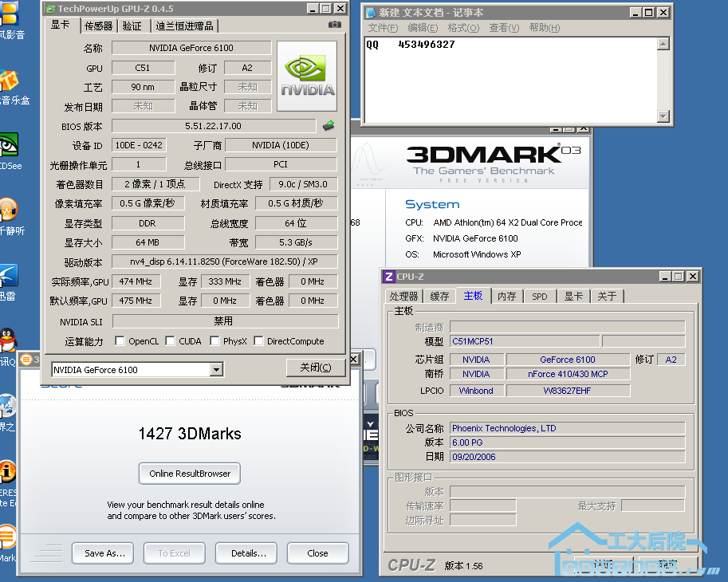
Task: Open the QQ penguin desktop icon
Action: click(x=8, y=340)
